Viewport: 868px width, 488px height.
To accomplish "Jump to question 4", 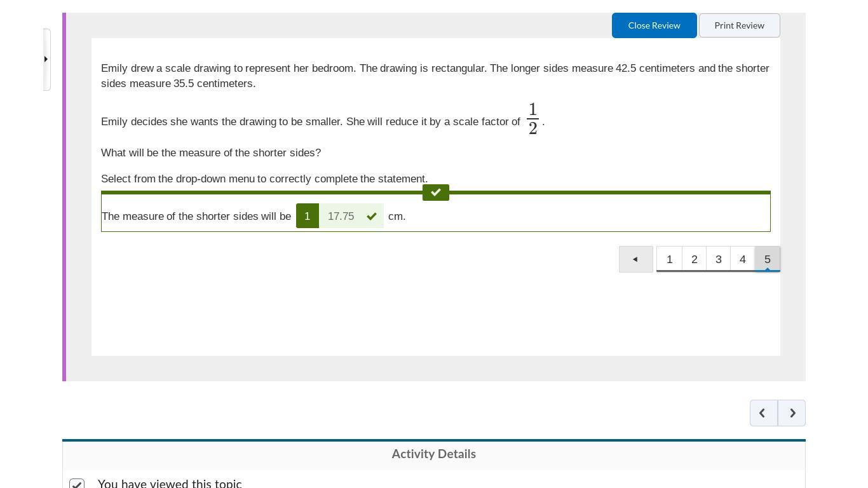I will click(742, 259).
